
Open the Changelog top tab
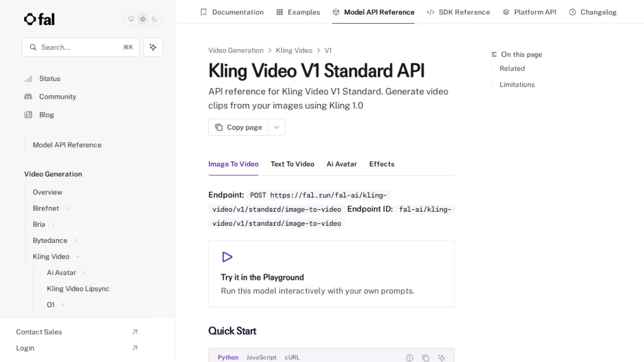[592, 12]
